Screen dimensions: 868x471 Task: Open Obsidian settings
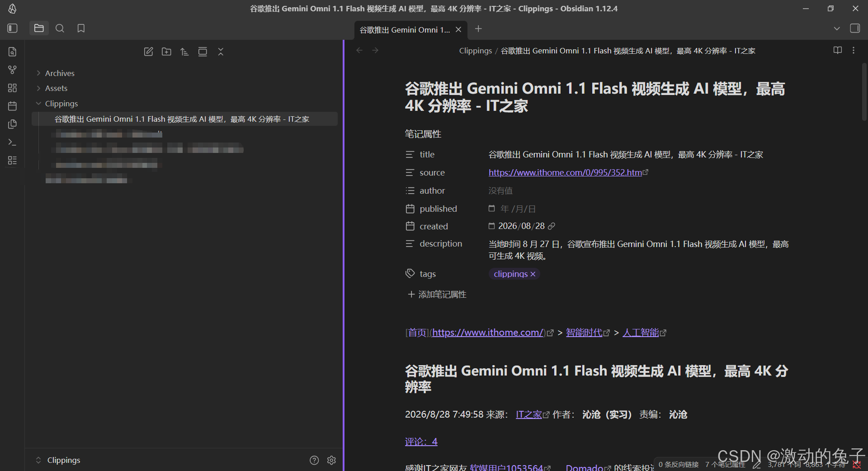click(x=331, y=460)
